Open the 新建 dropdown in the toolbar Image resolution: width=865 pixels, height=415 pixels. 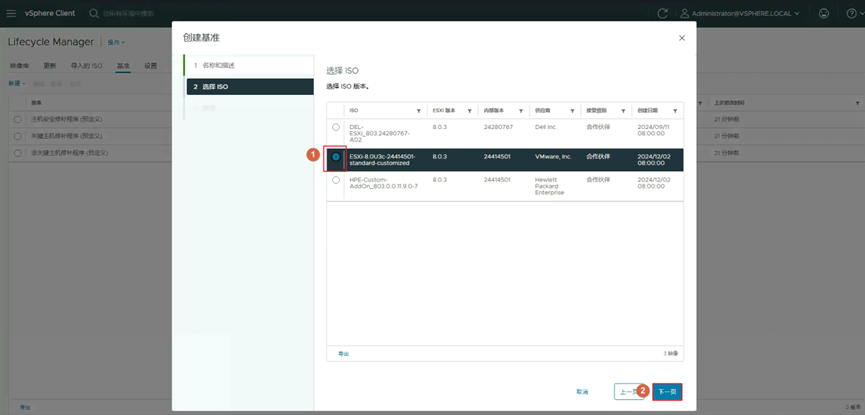tap(17, 83)
